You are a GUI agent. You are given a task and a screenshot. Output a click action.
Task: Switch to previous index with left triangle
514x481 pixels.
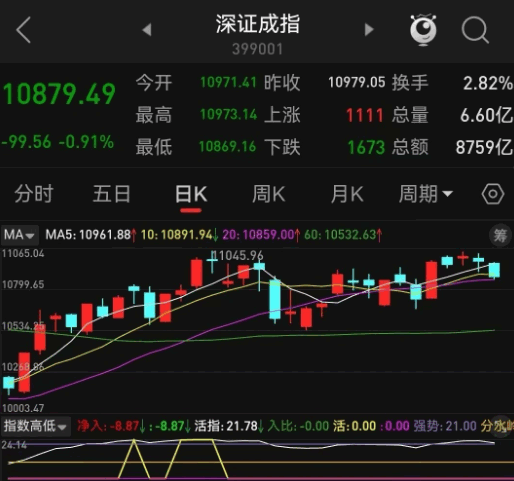pyautogui.click(x=147, y=29)
